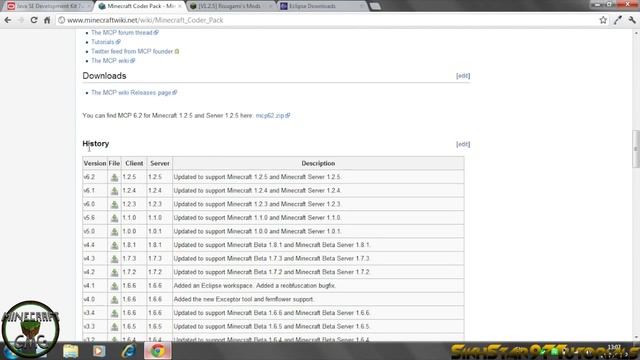The height and width of the screenshot is (360, 640).
Task: Download the v5.0 file icon
Action: 114,231
